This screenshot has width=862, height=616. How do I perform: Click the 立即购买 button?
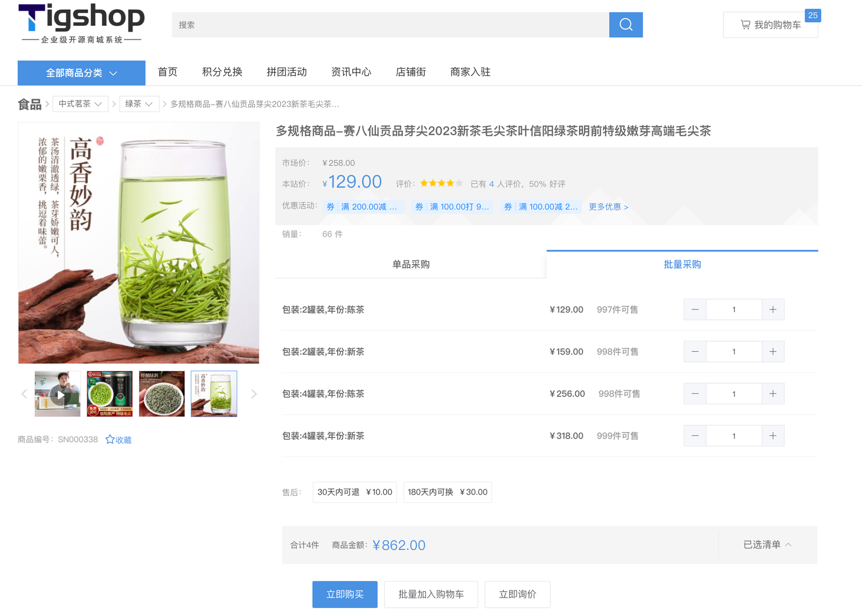(345, 594)
